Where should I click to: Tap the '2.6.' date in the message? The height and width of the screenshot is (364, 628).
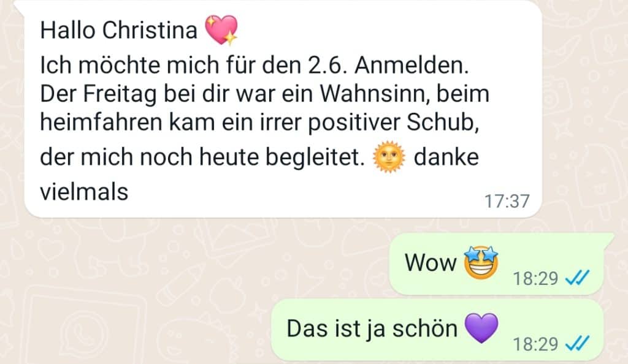tap(326, 65)
